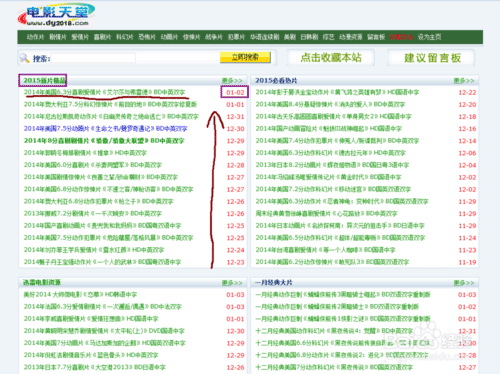
Task: Open the bold 2014年8分喜剧剧情片 movie link
Action: click(104, 141)
